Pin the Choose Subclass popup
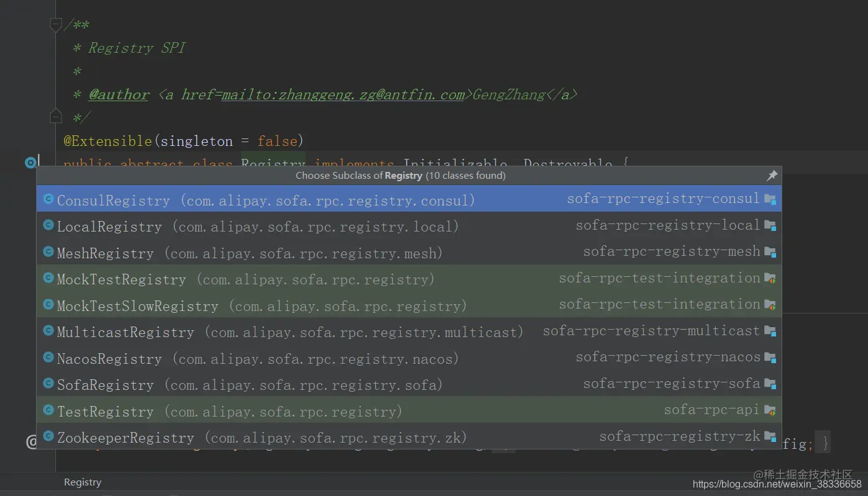 (x=772, y=176)
